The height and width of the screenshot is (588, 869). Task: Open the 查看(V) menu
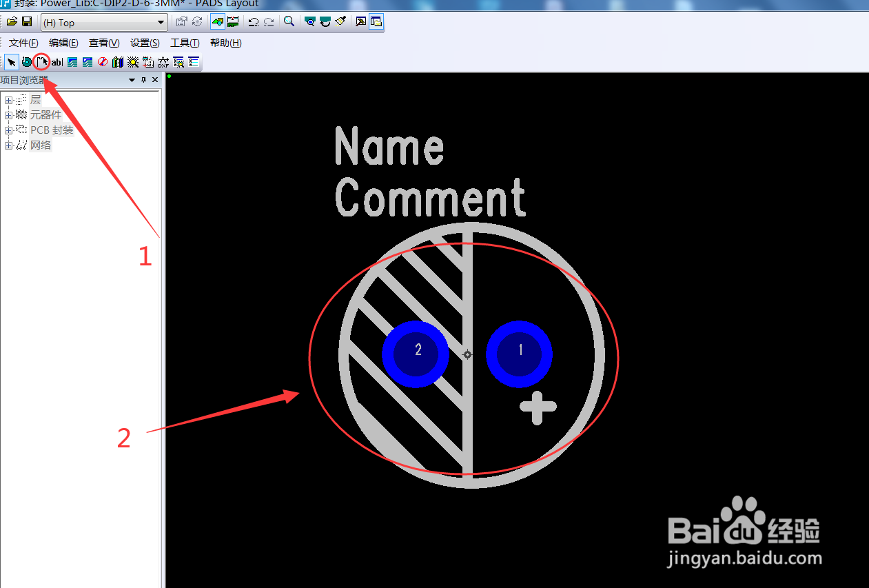pyautogui.click(x=104, y=43)
